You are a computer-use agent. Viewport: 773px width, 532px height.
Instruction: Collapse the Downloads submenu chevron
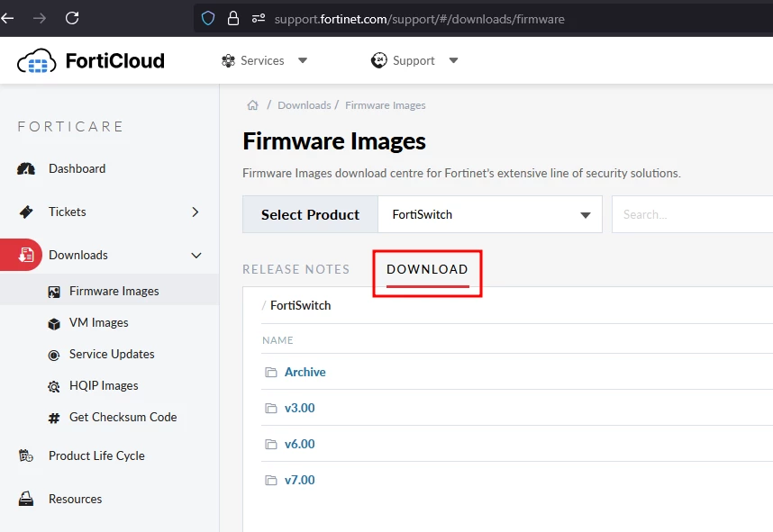click(x=196, y=255)
